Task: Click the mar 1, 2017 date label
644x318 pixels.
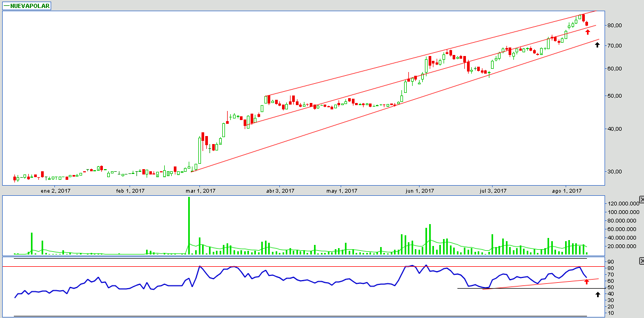Action: point(200,190)
